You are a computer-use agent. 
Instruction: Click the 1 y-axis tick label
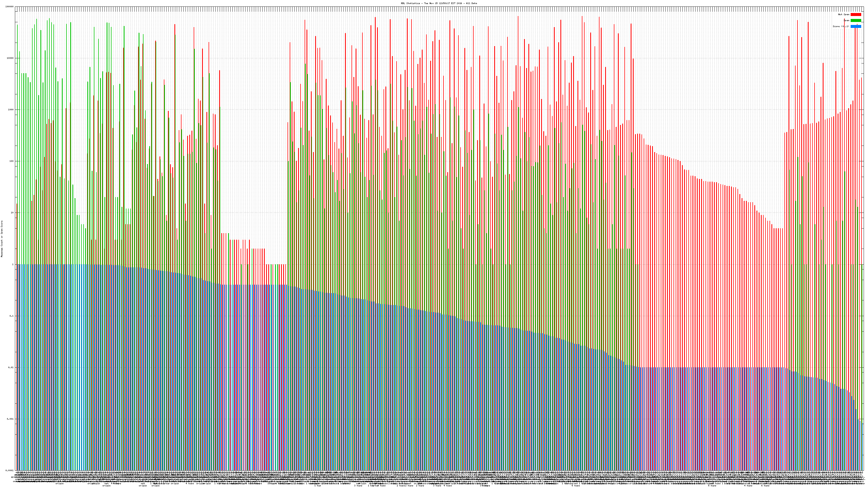pos(13,264)
